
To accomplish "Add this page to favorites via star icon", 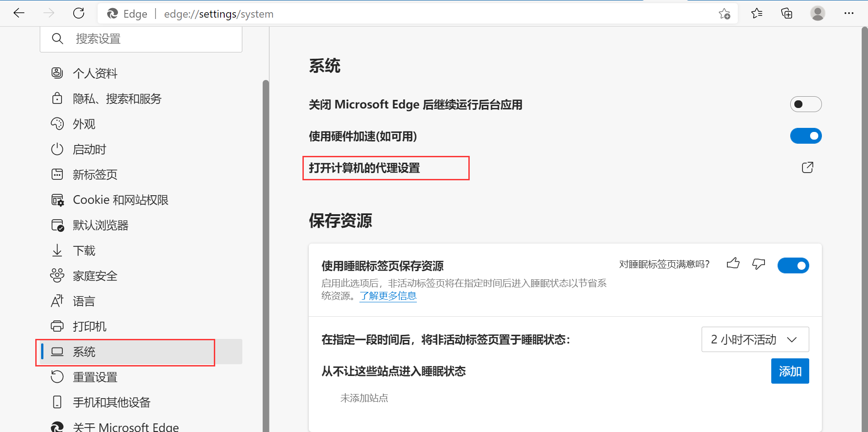I will click(x=724, y=14).
